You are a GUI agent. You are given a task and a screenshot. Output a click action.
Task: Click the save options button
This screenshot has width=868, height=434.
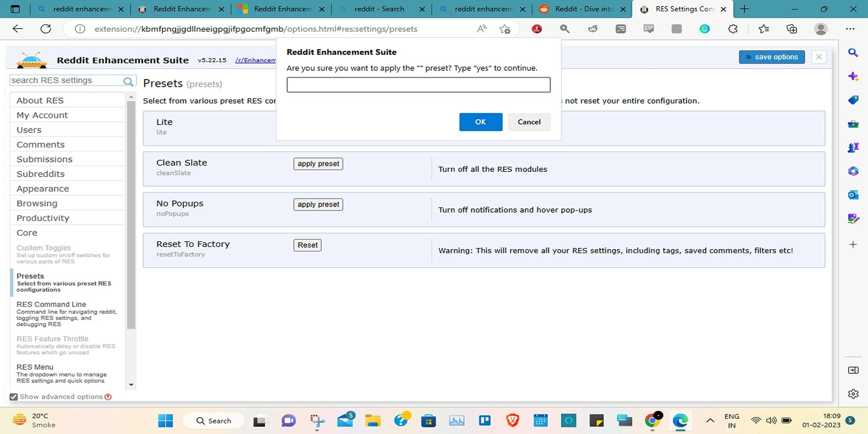tap(772, 57)
